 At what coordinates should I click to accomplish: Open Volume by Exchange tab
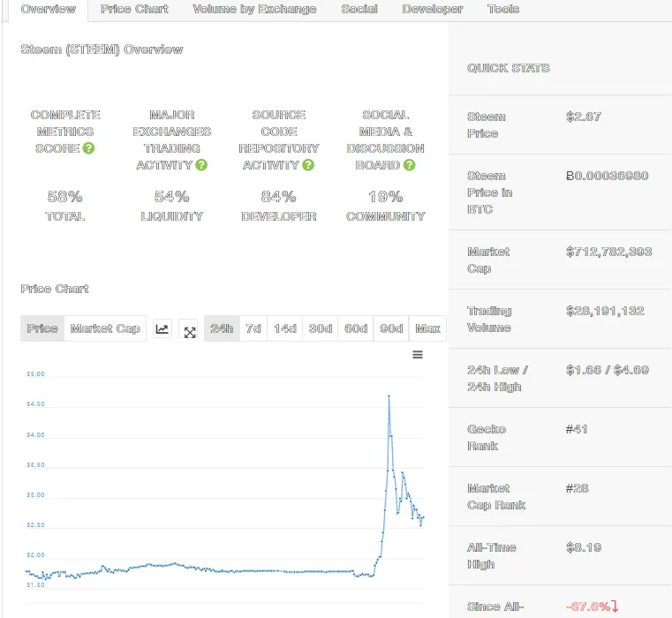[254, 9]
